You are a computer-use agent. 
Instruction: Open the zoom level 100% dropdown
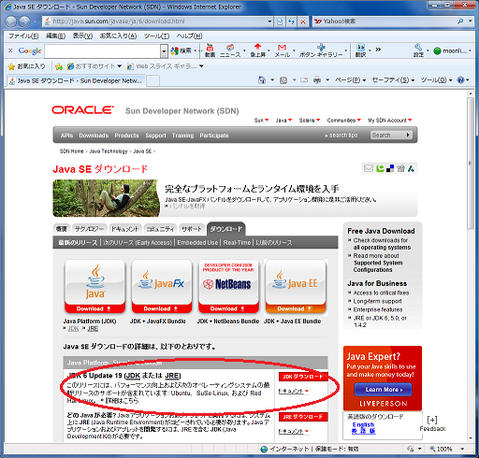pyautogui.click(x=462, y=449)
